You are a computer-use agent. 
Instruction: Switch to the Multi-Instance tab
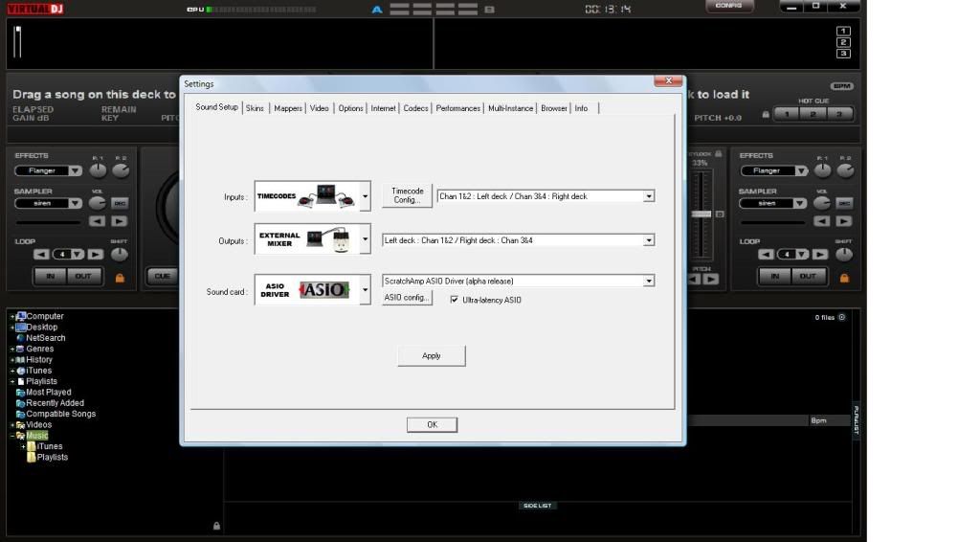511,108
